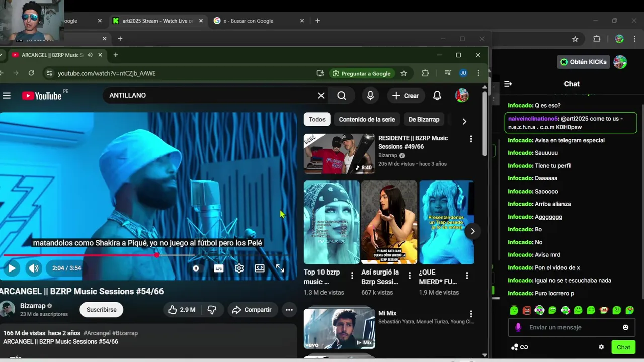This screenshot has height=362, width=644.
Task: Select the Todos filter chip
Action: pyautogui.click(x=317, y=119)
